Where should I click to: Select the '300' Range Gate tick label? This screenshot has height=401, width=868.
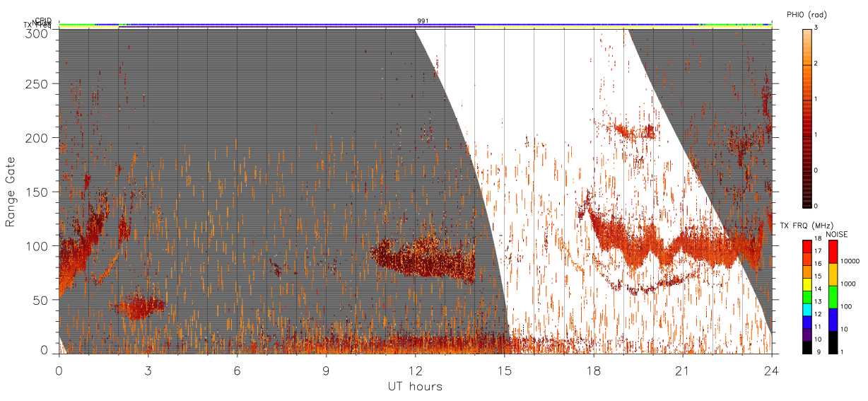pyautogui.click(x=37, y=33)
